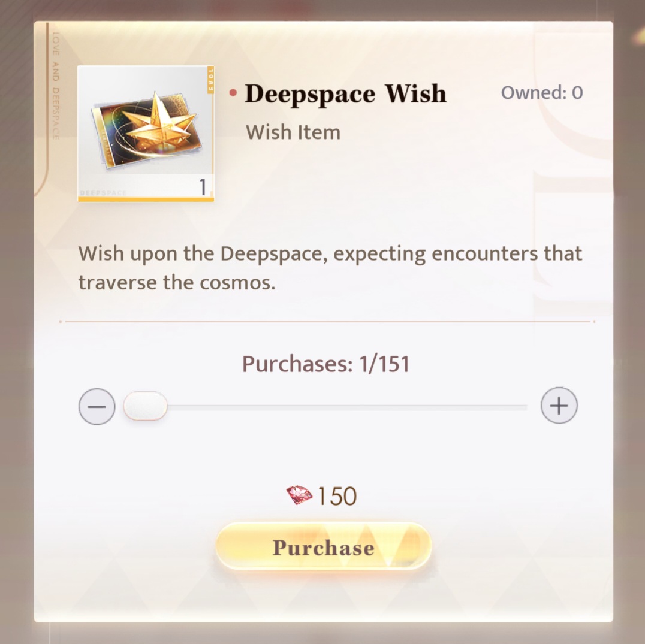Click the plus button to increase purchases
Screen dimensions: 645x644
point(559,405)
